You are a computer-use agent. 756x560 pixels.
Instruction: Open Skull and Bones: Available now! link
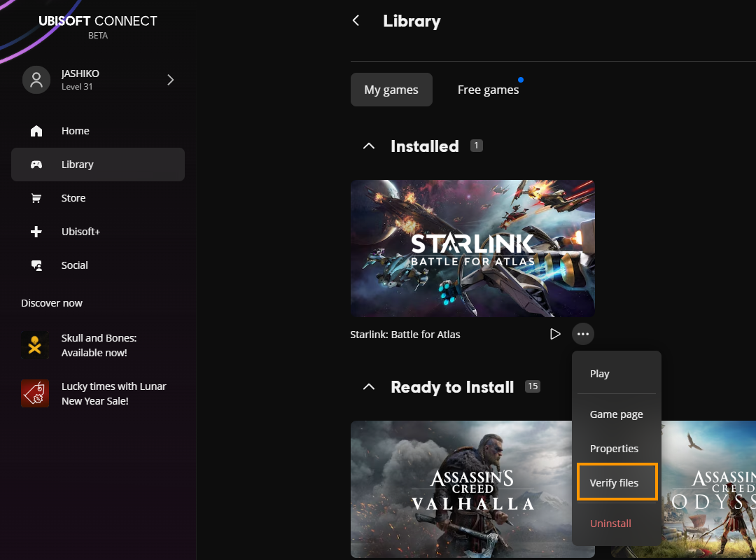coord(99,345)
